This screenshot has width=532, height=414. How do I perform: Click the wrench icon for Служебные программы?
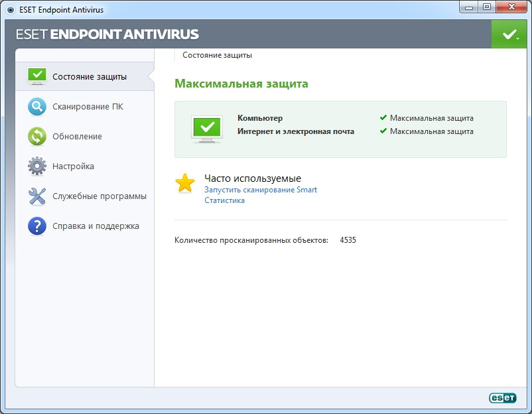(37, 196)
